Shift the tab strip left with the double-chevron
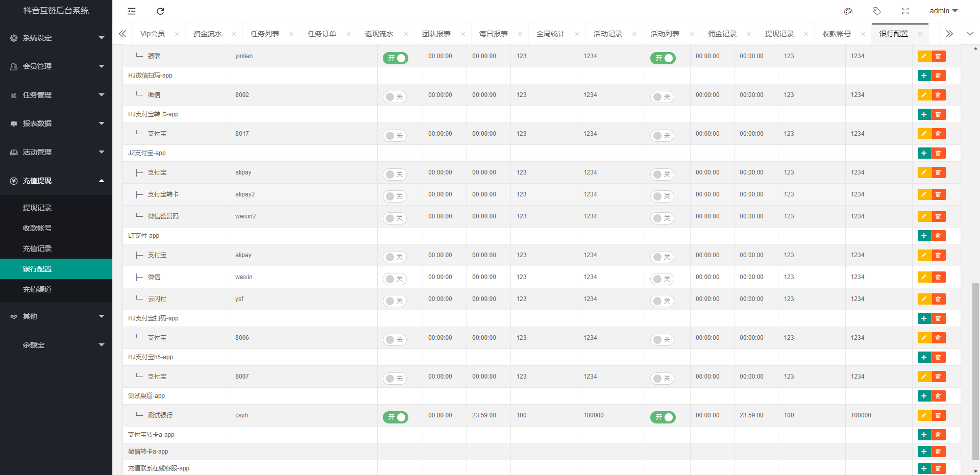The width and height of the screenshot is (980, 475). [x=122, y=34]
